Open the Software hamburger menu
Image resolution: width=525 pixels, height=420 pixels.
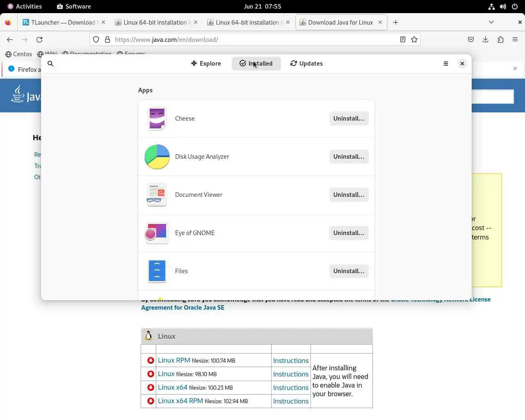click(446, 64)
